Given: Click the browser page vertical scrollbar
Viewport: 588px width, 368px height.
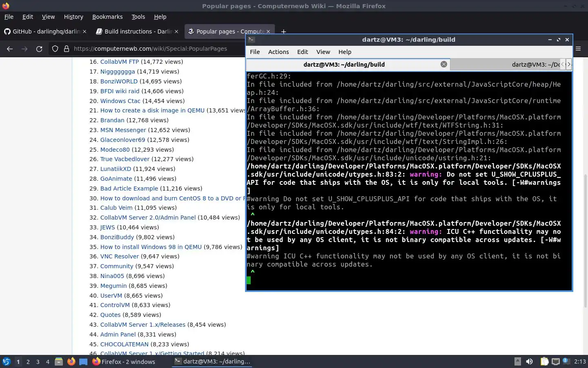Looking at the screenshot, I should pos(585,241).
